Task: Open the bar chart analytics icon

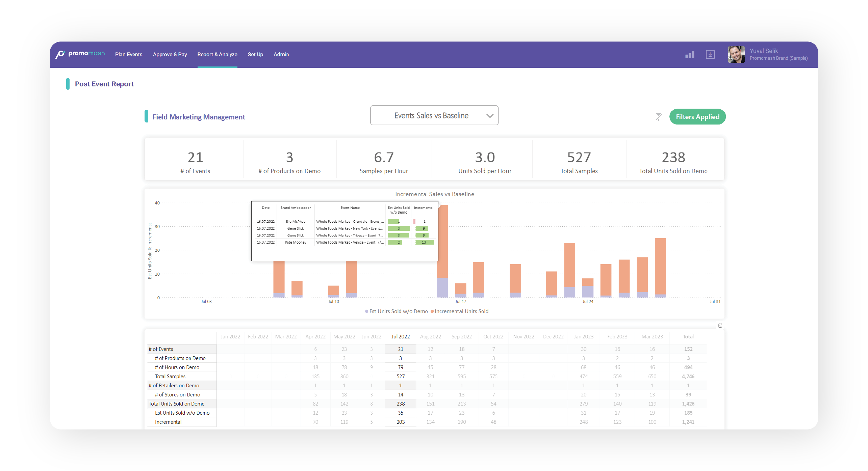Action: point(690,55)
